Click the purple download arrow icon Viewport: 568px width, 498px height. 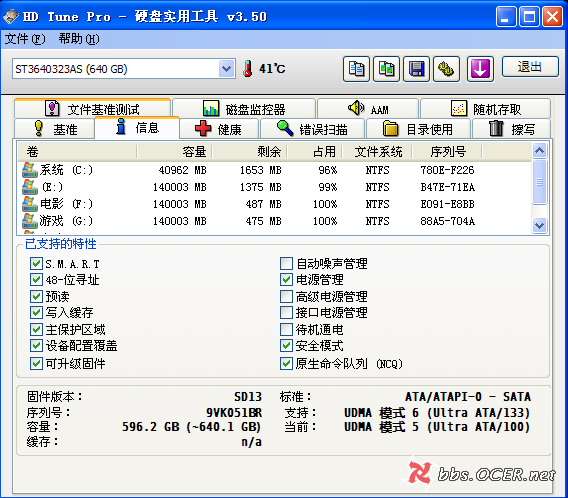click(480, 68)
